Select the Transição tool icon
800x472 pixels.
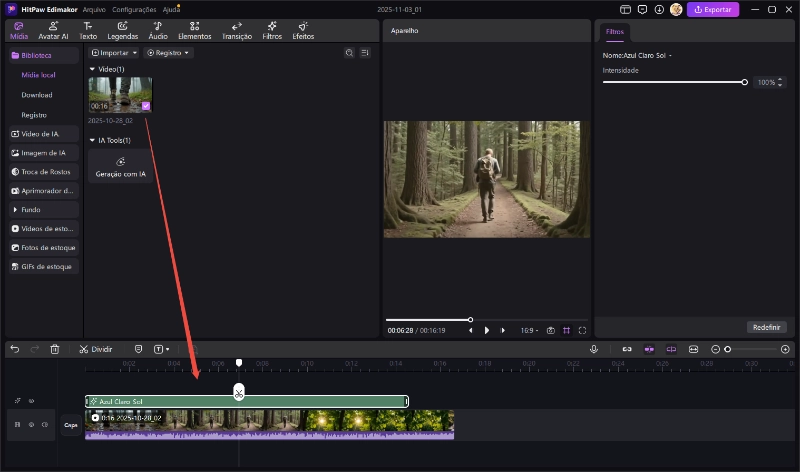click(237, 30)
